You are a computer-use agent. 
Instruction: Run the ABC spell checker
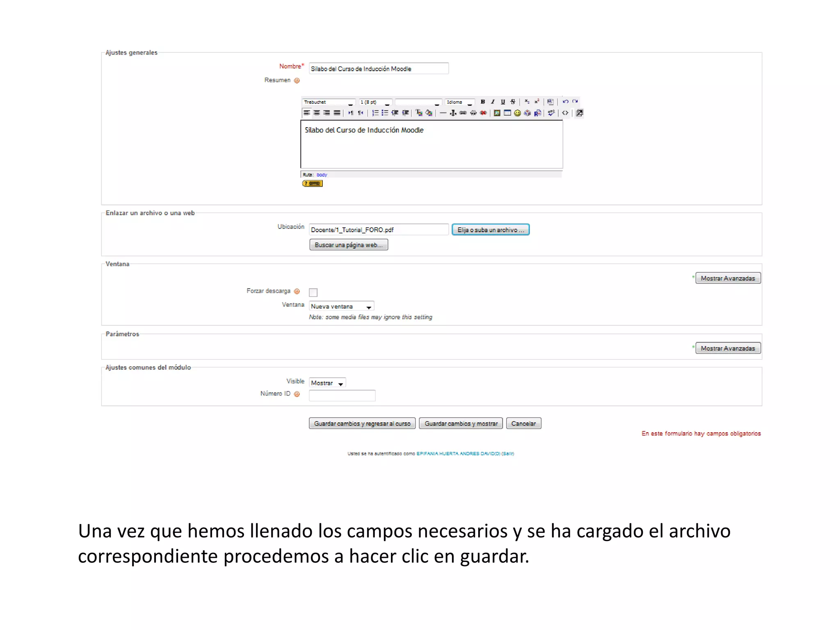click(551, 113)
